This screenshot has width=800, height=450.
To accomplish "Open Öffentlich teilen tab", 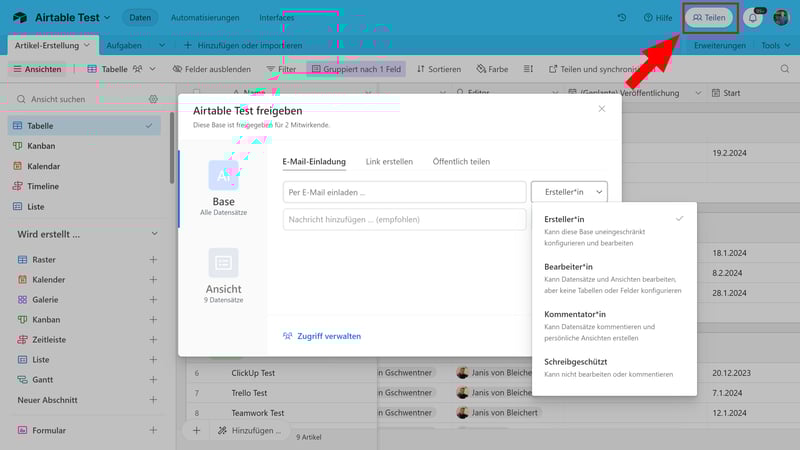I will point(461,161).
